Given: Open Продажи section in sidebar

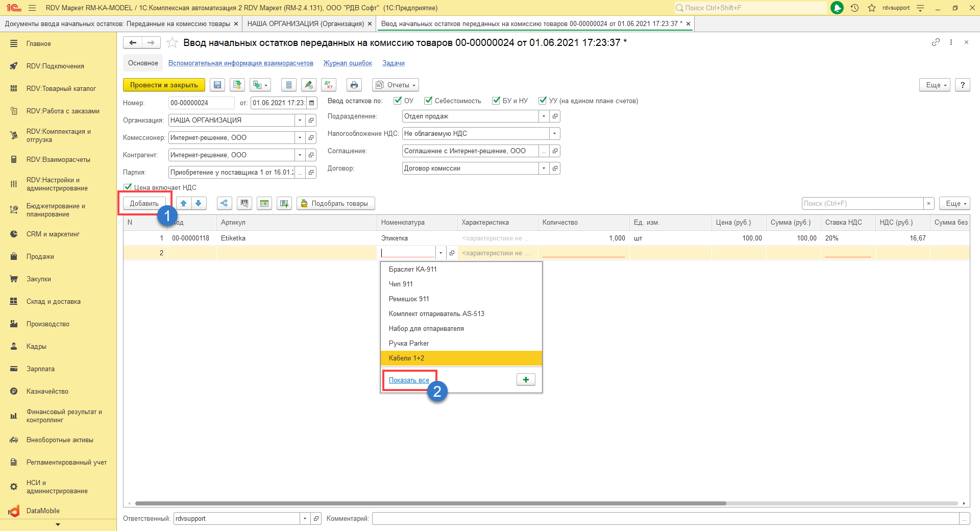Looking at the screenshot, I should point(40,257).
